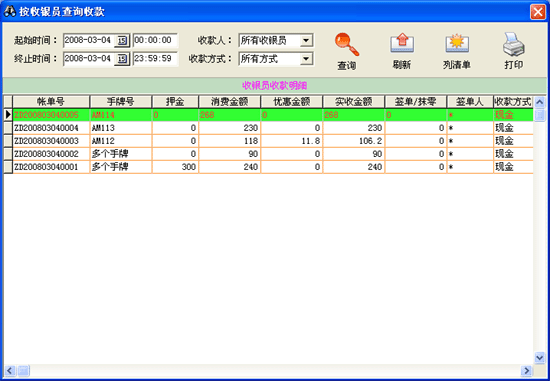Click the 打印 printer icon
The width and height of the screenshot is (550, 381).
[x=514, y=44]
